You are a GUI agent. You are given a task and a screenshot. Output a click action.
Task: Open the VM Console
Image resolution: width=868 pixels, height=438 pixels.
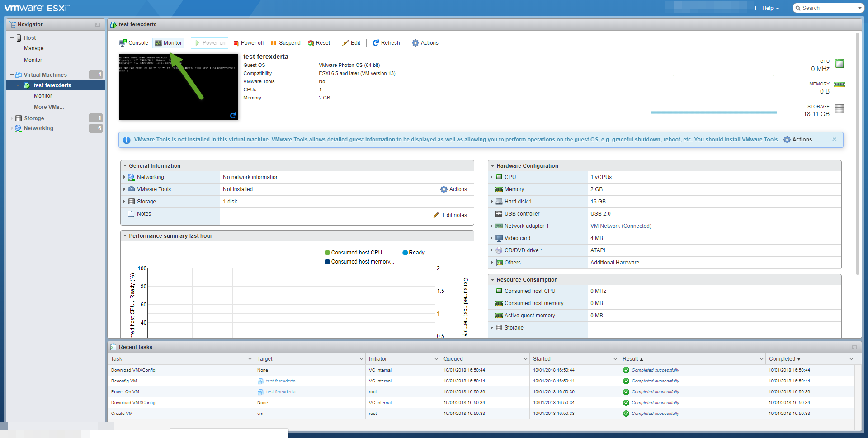point(134,42)
